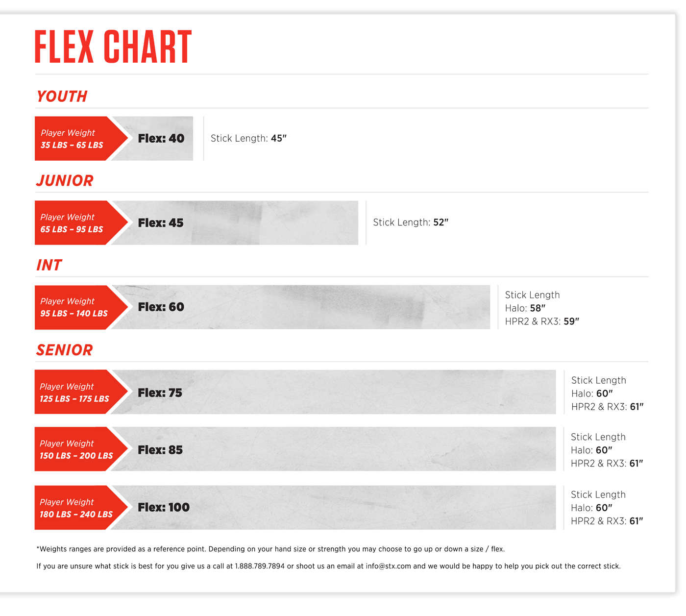Click the info@stx.com email address
This screenshot has width=686, height=616.
388,567
